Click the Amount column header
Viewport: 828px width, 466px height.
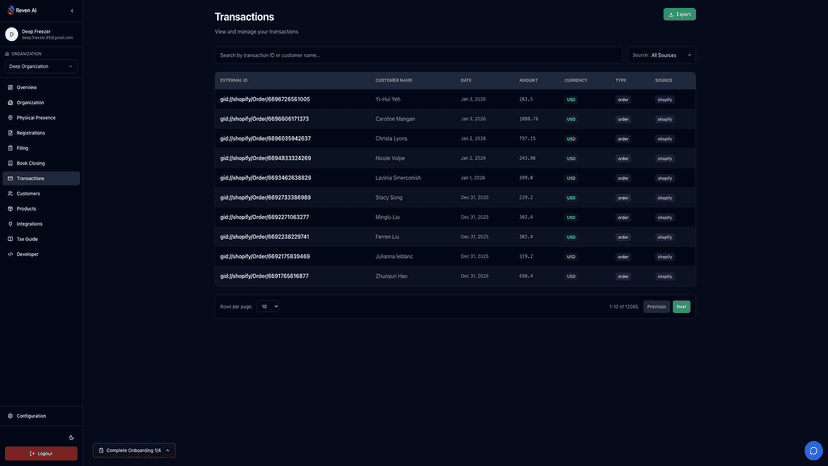point(528,80)
